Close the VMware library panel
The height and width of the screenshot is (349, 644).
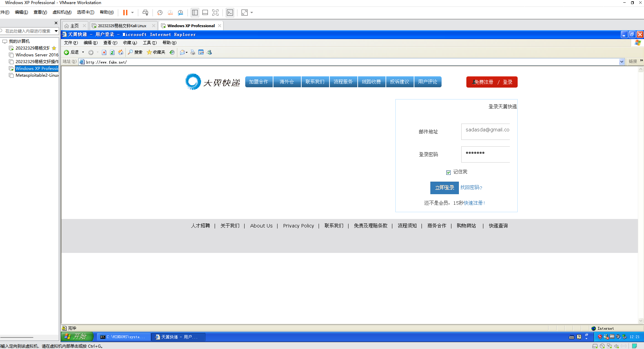coord(56,23)
